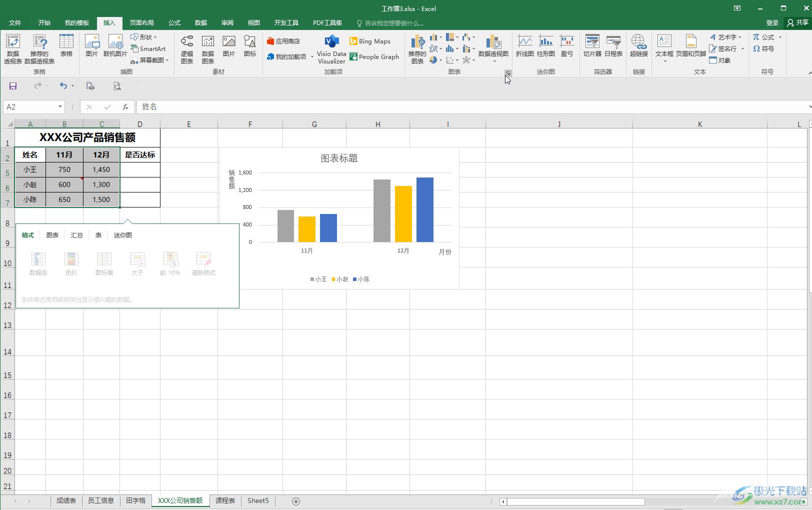Save the workbook from quick access toolbar
Screen dimensions: 812x510
[13, 86]
